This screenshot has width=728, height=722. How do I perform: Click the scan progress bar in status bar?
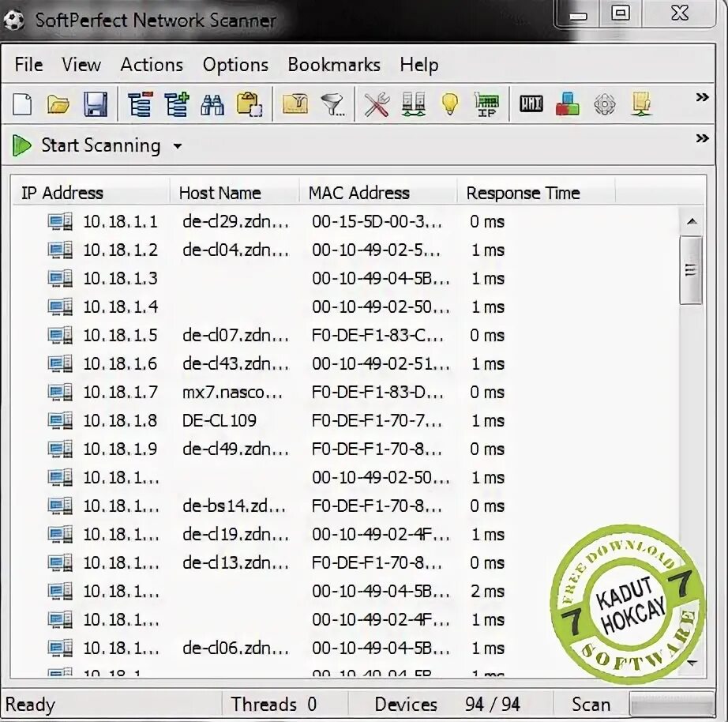coord(671,705)
